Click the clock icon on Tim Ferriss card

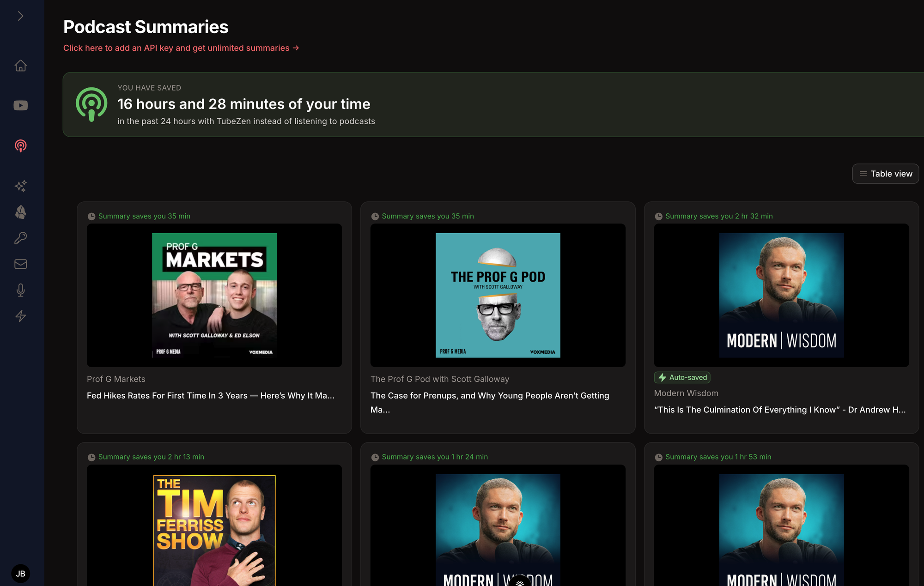pos(91,457)
